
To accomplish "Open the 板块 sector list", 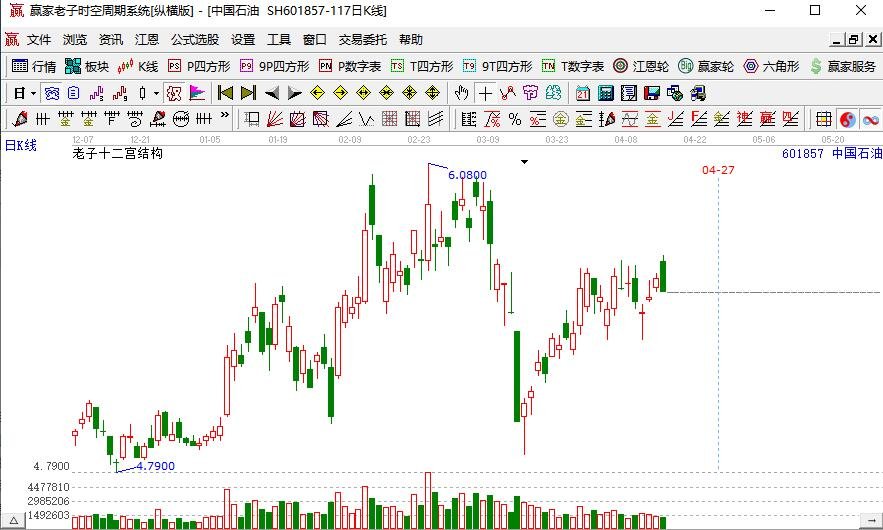I will pos(86,66).
